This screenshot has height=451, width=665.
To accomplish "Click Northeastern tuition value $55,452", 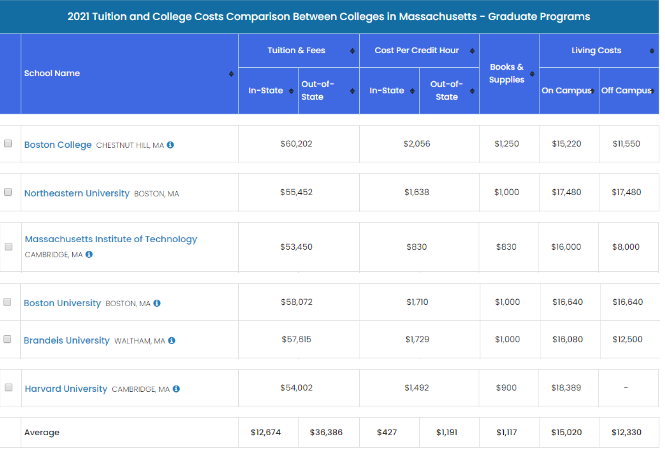I will click(x=296, y=192).
